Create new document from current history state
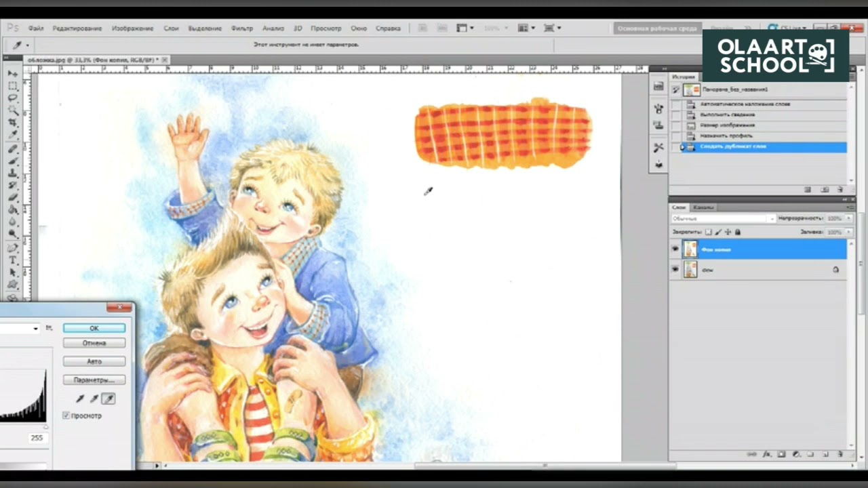The image size is (868, 488). click(808, 190)
